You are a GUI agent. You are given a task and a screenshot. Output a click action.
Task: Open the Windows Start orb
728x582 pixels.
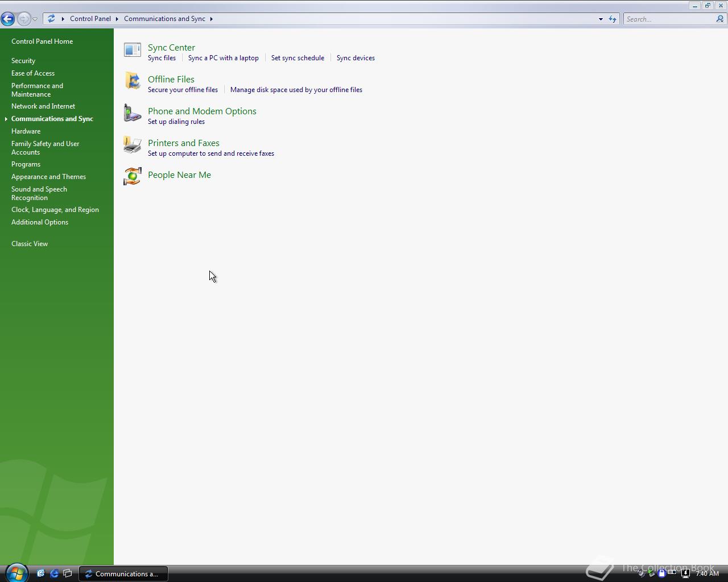point(16,573)
